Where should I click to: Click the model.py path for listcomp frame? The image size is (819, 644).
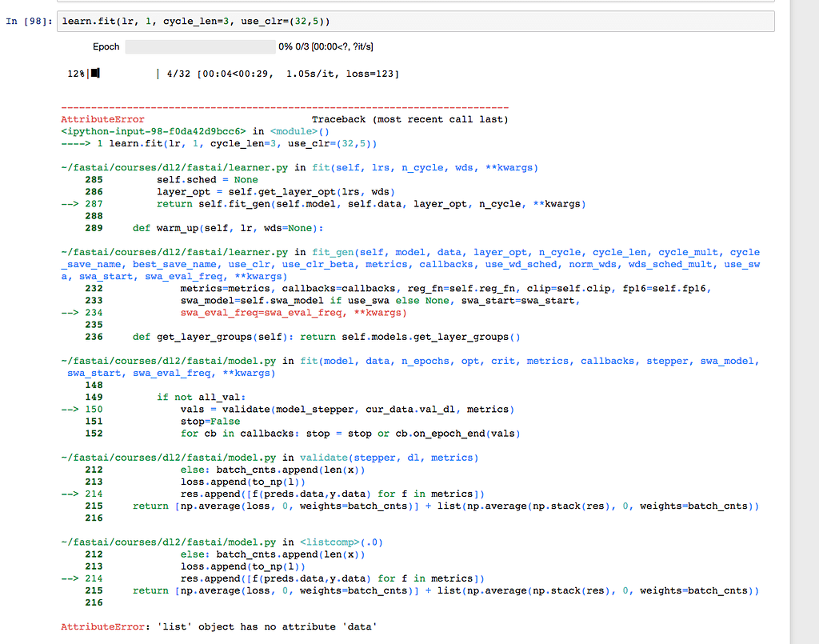(x=170, y=542)
